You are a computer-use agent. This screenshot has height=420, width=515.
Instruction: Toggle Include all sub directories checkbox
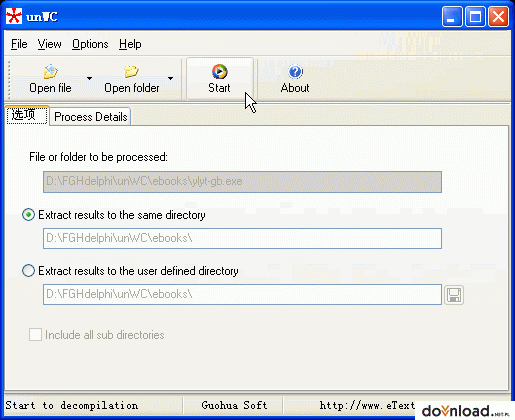35,335
